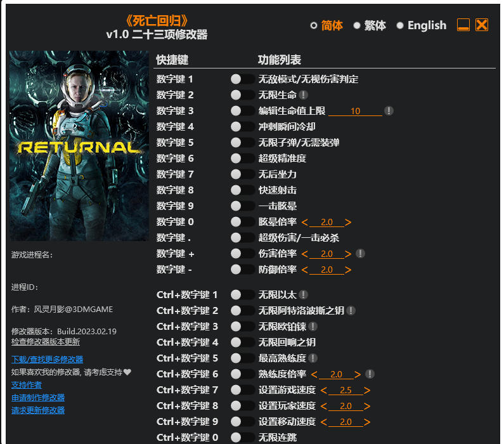Close the trainer with the orange X

point(482,25)
